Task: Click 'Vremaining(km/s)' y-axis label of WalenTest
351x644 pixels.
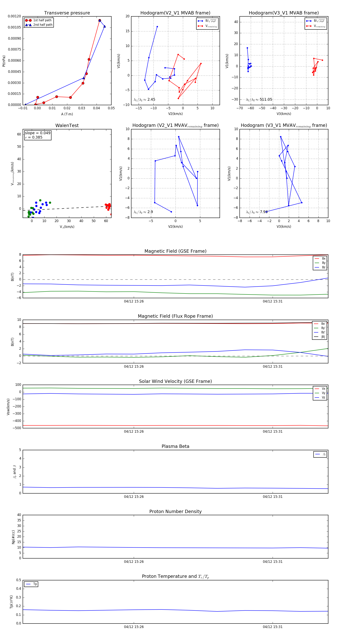Action: 12,173
